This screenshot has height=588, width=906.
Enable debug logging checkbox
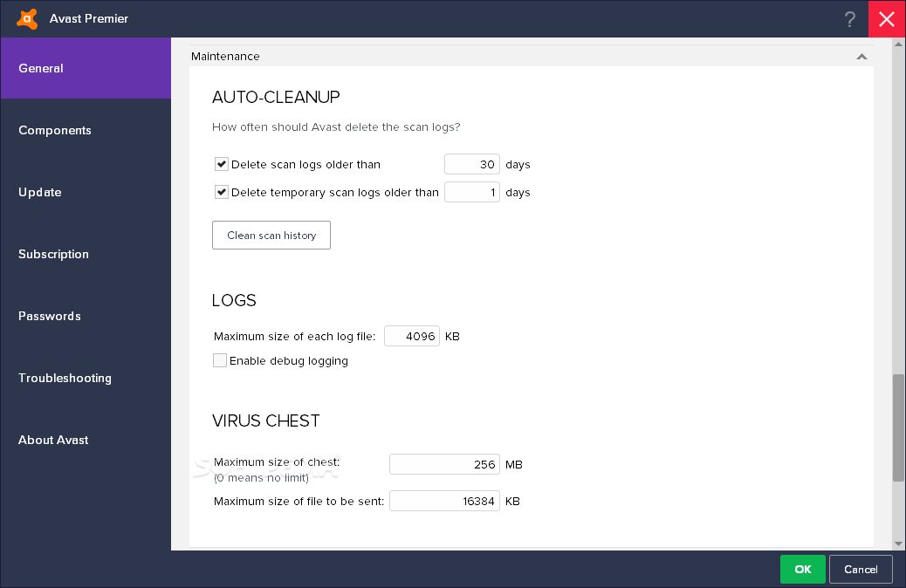[x=220, y=360]
